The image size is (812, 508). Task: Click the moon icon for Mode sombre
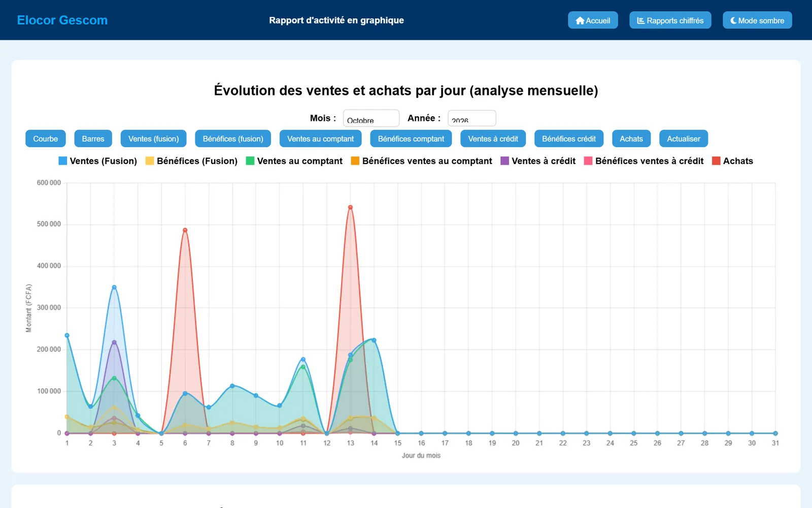(733, 21)
